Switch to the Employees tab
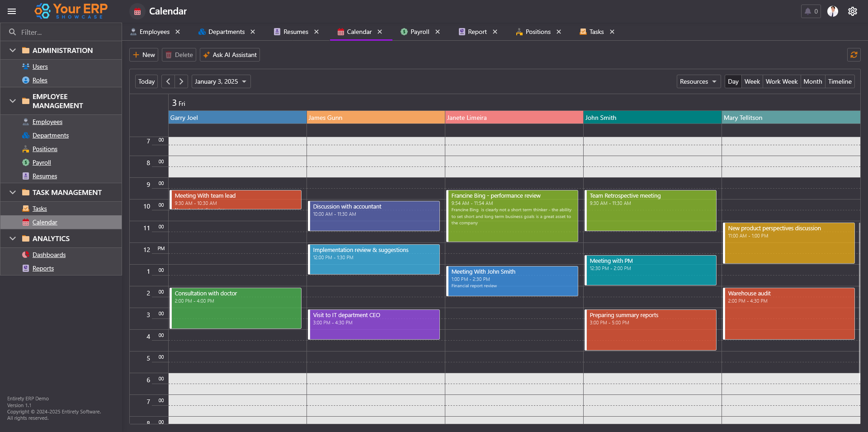Viewport: 868px width, 432px height. (x=154, y=32)
